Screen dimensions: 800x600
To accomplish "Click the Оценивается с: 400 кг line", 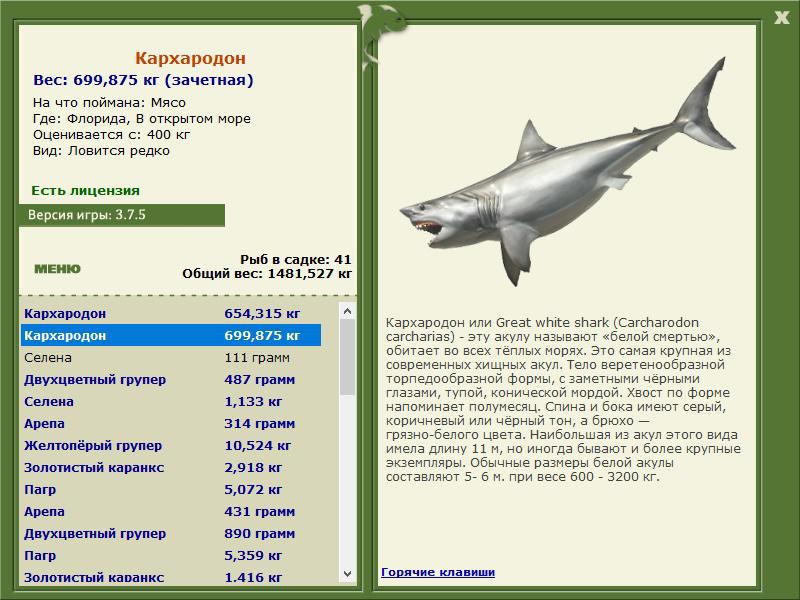I will (x=111, y=135).
